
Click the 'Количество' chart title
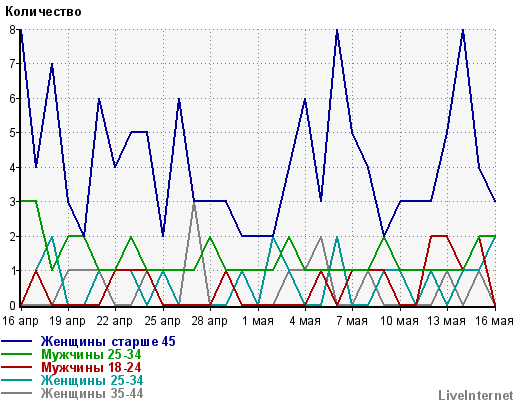(43, 12)
